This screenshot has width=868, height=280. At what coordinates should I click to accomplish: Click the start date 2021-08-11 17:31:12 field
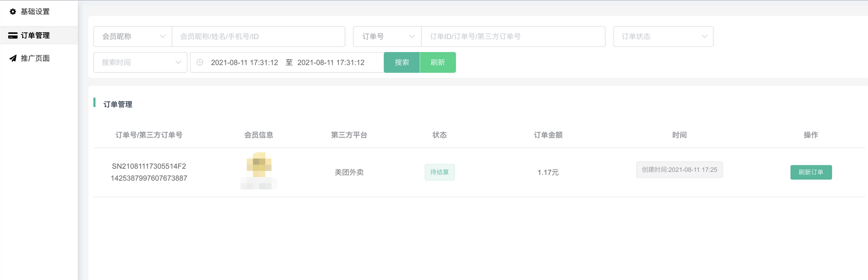(244, 62)
